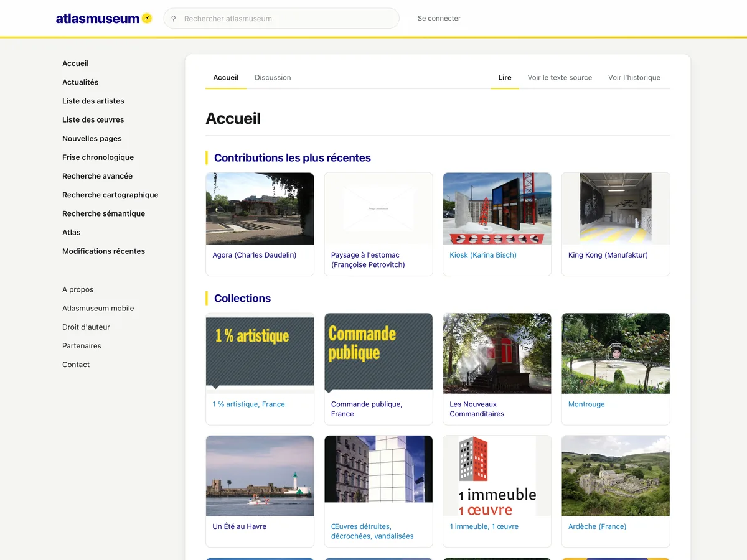Open the A propos link
The height and width of the screenshot is (560, 747).
[x=78, y=289]
